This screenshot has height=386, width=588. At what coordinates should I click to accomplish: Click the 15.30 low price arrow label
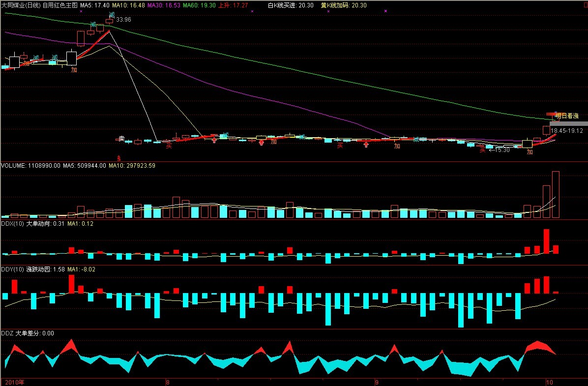click(499, 150)
